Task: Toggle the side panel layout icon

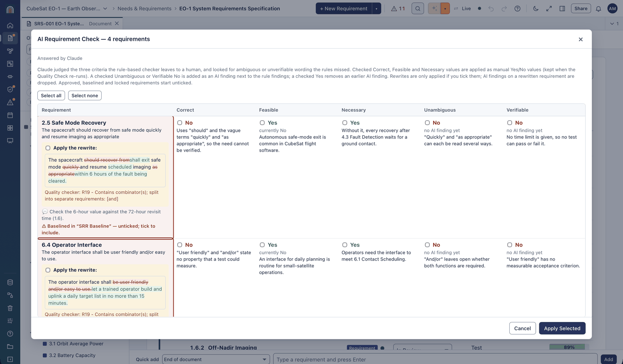Action: 562,9
